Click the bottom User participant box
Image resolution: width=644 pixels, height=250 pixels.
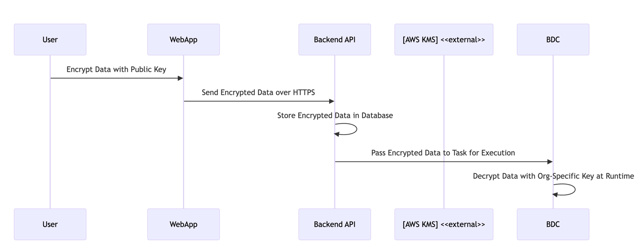[50, 224]
